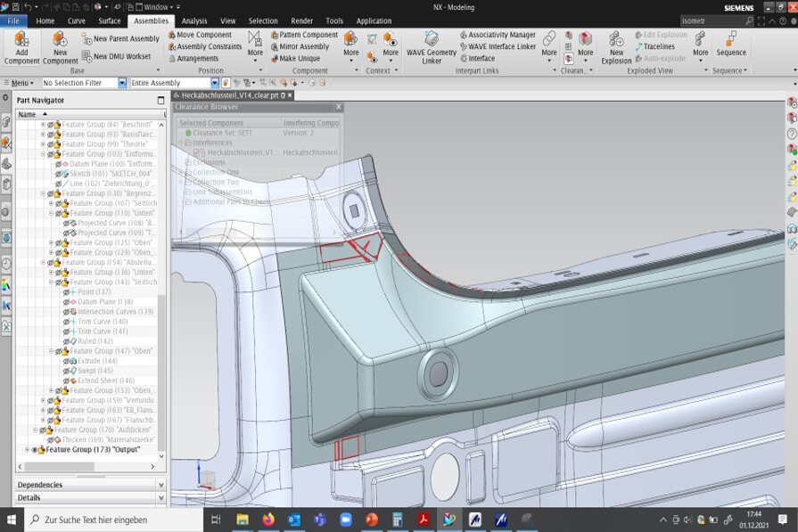Click Make Unique button
Viewport: 798px width, 532px height.
tap(299, 58)
